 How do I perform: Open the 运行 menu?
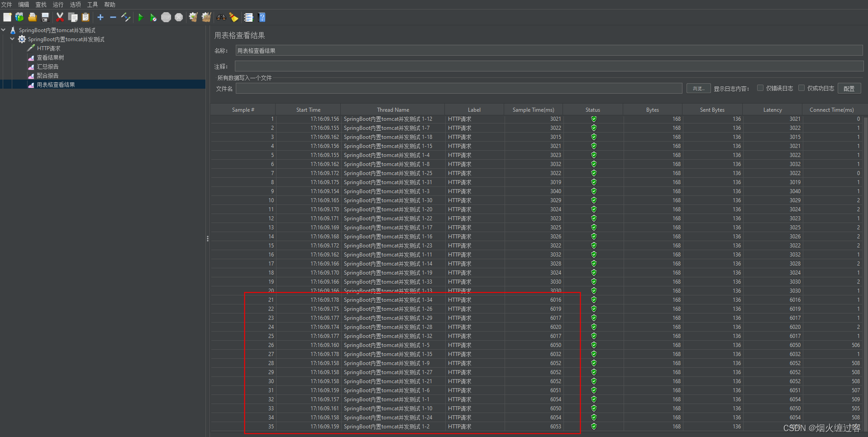point(58,5)
